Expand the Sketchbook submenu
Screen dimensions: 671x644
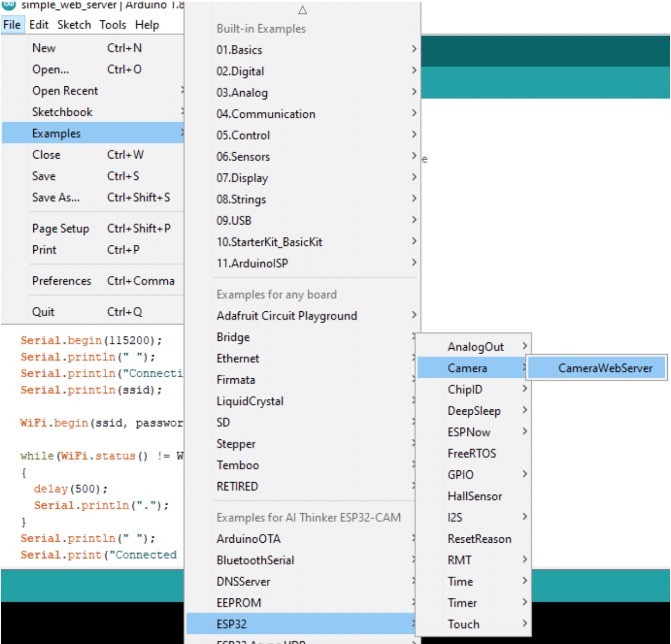point(93,112)
